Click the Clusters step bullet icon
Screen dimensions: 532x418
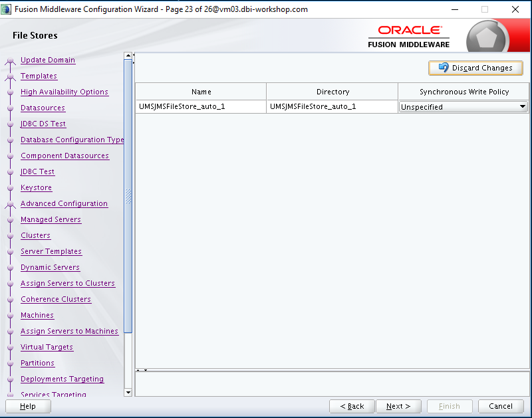click(11, 236)
